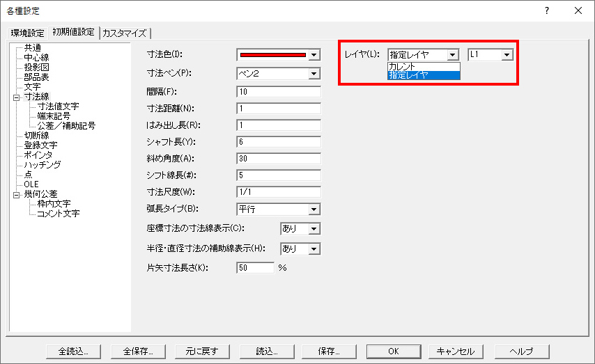Viewport: 595px width, 364px height.
Task: Open the 座標寸法の寸法線表示 dropdown
Action: click(314, 229)
